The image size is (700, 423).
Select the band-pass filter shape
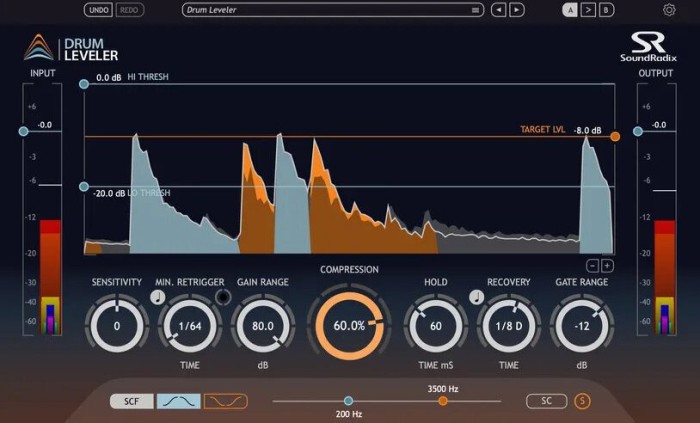(x=179, y=401)
